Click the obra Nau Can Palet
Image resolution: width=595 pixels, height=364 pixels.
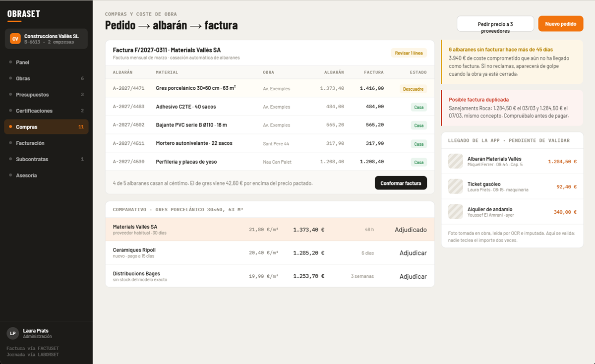pyautogui.click(x=277, y=162)
